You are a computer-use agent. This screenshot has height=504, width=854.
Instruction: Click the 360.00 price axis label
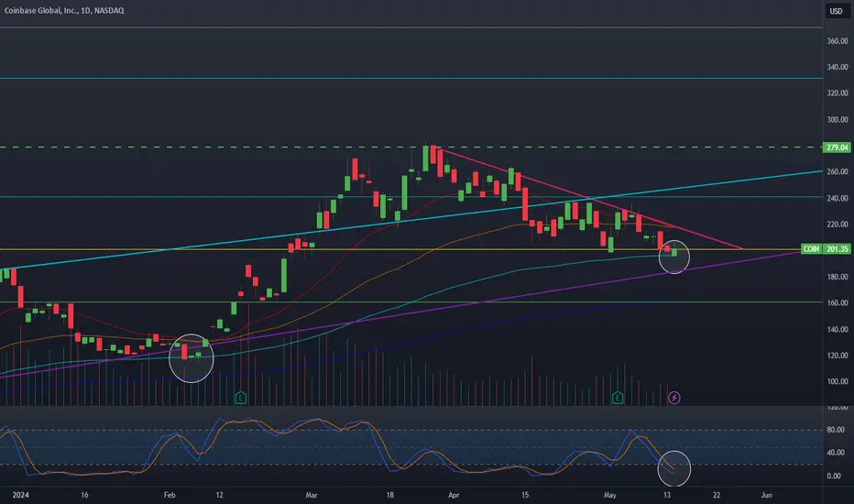pyautogui.click(x=838, y=41)
